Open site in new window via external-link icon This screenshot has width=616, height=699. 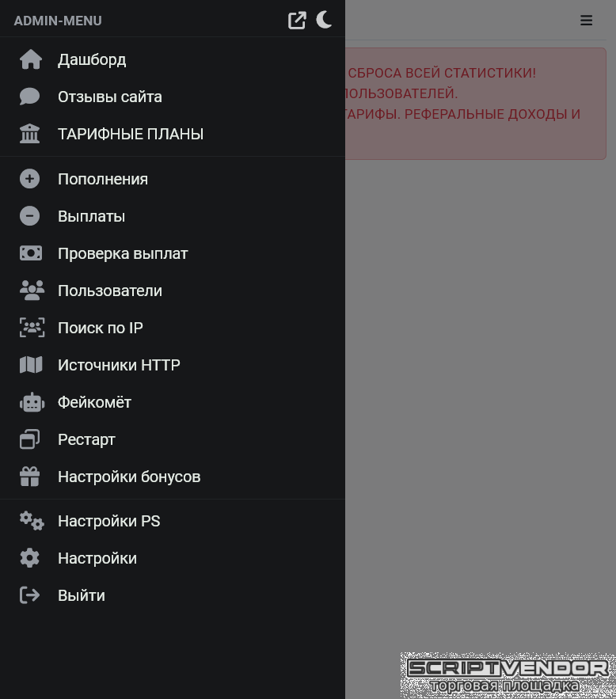[x=297, y=21]
